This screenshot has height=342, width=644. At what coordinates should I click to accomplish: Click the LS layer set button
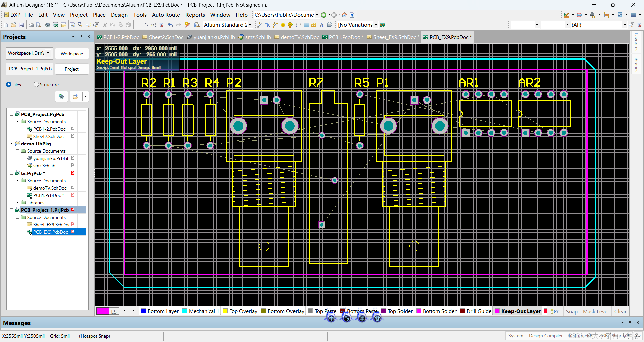point(114,312)
